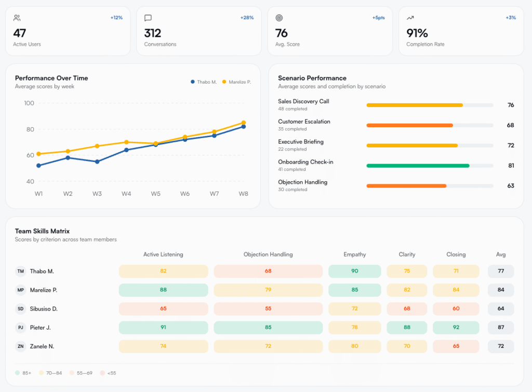
Task: Click the 85+ green legend swatch
Action: point(17,373)
